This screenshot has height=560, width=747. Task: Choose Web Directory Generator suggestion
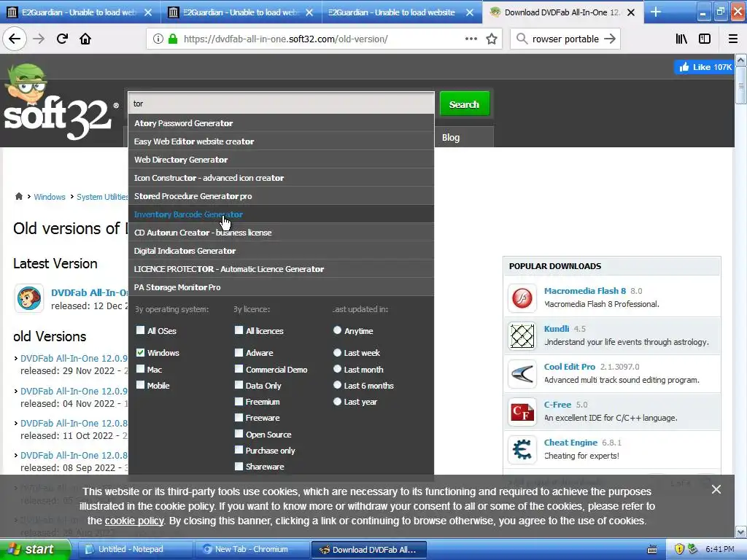click(281, 160)
